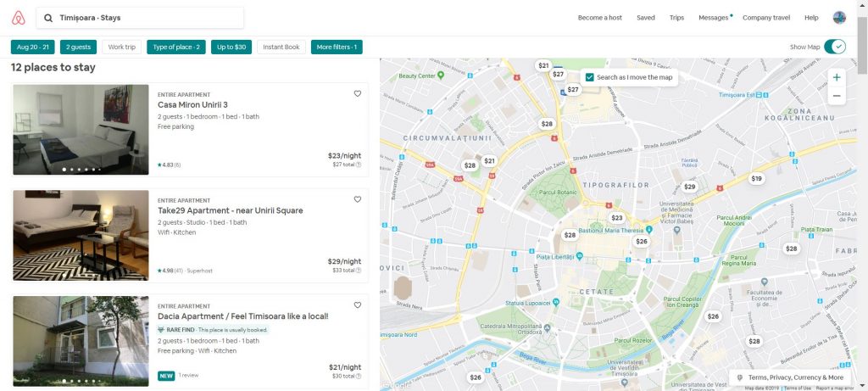868x391 pixels.
Task: Save Casa Miron Unirii 3 with heart icon
Action: (x=358, y=94)
